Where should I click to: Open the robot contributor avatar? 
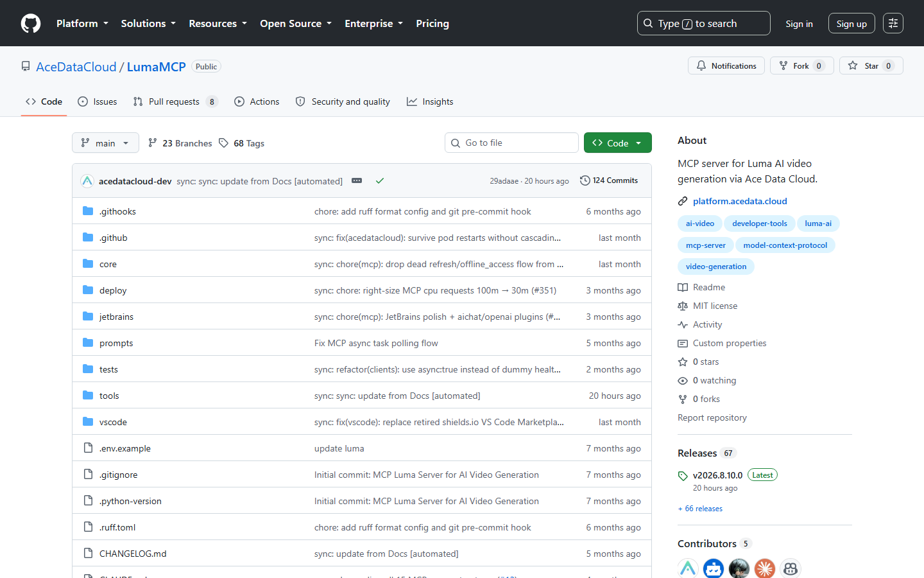click(x=714, y=568)
